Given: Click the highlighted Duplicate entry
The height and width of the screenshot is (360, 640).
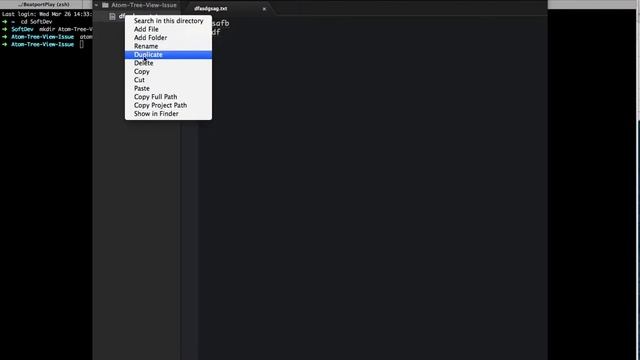Looking at the screenshot, I should point(168,55).
